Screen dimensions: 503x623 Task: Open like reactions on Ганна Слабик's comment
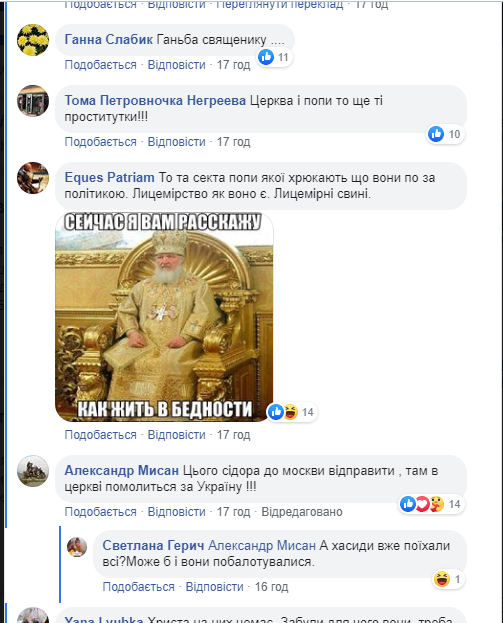275,57
